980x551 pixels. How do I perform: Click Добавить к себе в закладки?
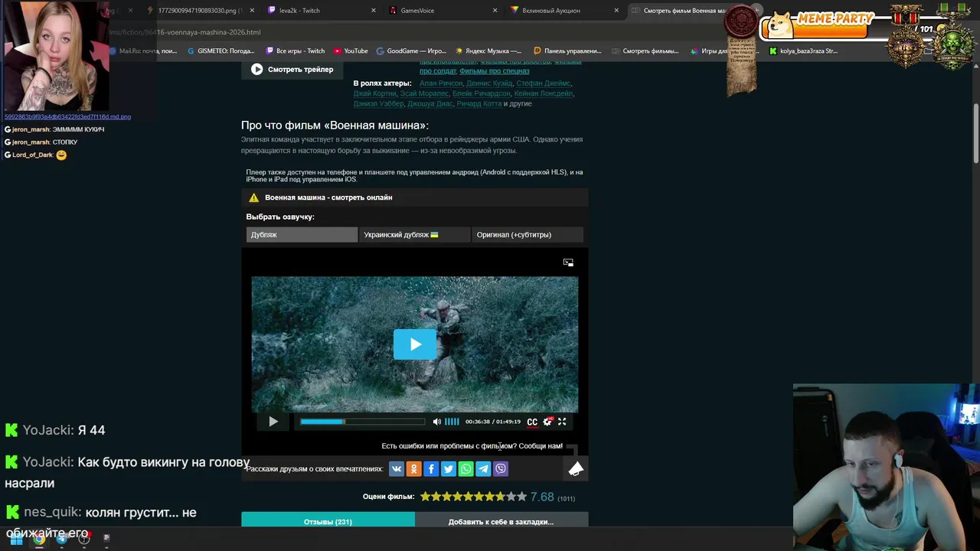click(501, 521)
